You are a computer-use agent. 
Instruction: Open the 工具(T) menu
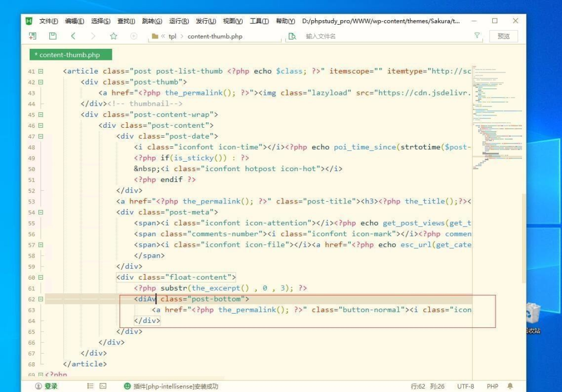pyautogui.click(x=259, y=21)
